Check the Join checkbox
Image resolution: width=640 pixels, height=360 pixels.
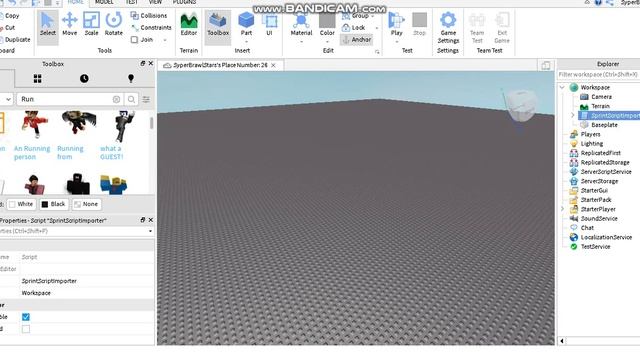[x=134, y=40]
